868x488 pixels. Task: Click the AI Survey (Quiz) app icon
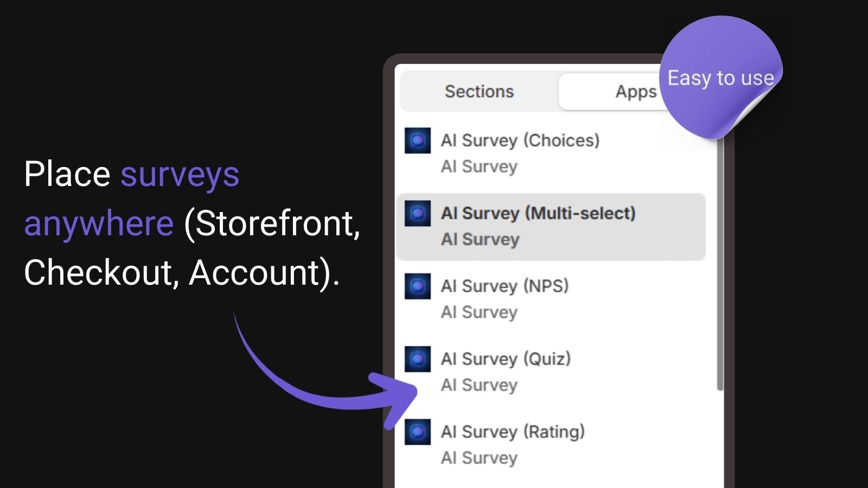418,359
